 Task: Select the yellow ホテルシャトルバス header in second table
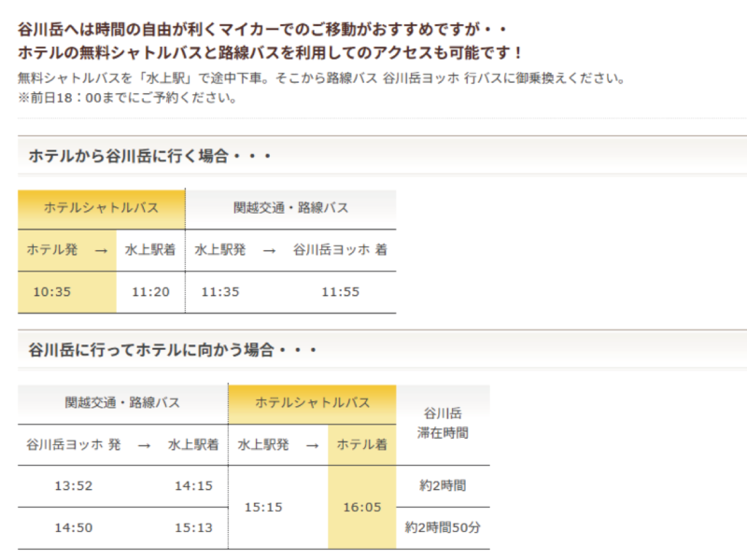[312, 403]
